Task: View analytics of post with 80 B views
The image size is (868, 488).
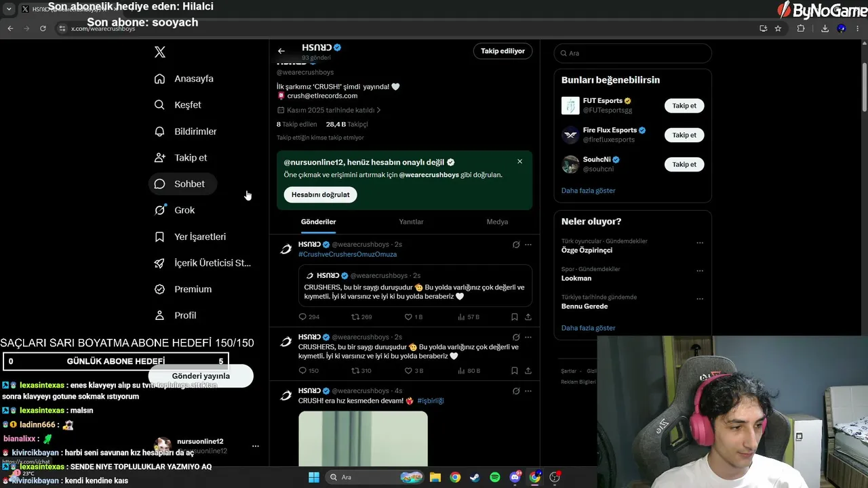Action: pyautogui.click(x=469, y=371)
